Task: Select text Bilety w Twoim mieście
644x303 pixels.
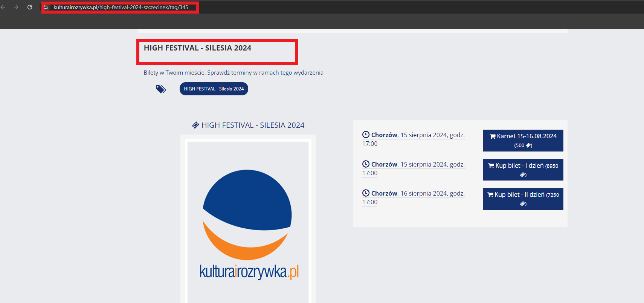Action: 174,72
